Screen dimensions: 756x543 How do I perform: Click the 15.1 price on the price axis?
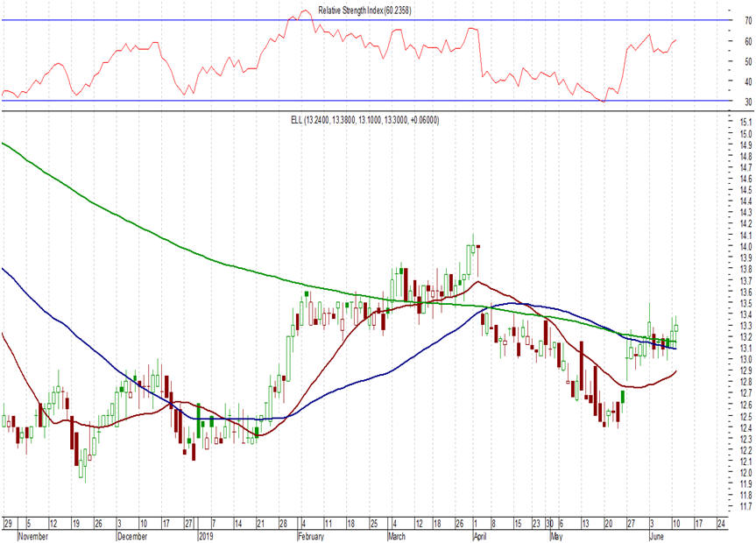tap(745, 122)
